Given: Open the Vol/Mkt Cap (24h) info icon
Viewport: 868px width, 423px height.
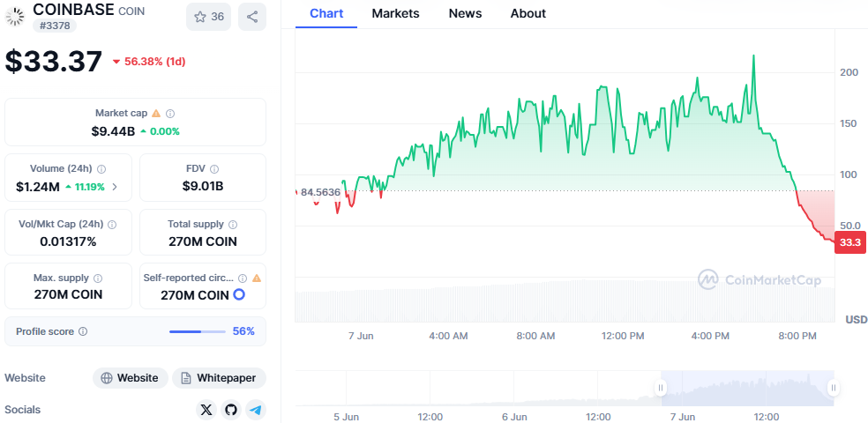Looking at the screenshot, I should click(x=112, y=225).
